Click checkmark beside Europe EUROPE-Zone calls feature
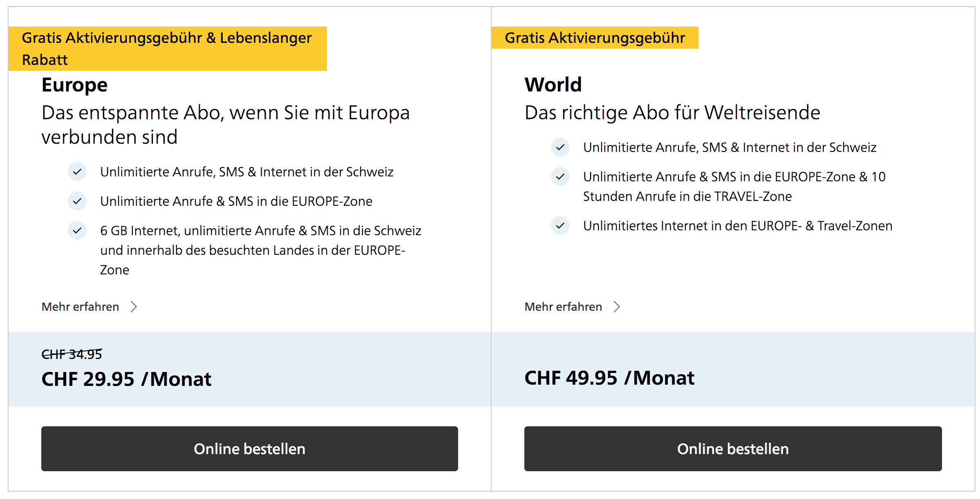 click(77, 201)
